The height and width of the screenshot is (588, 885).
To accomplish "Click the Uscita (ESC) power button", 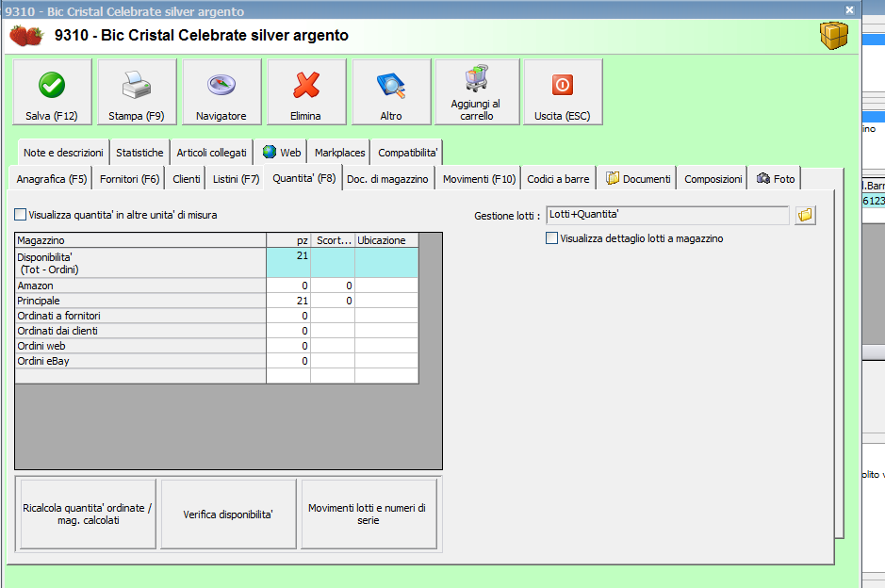I will pyautogui.click(x=563, y=92).
